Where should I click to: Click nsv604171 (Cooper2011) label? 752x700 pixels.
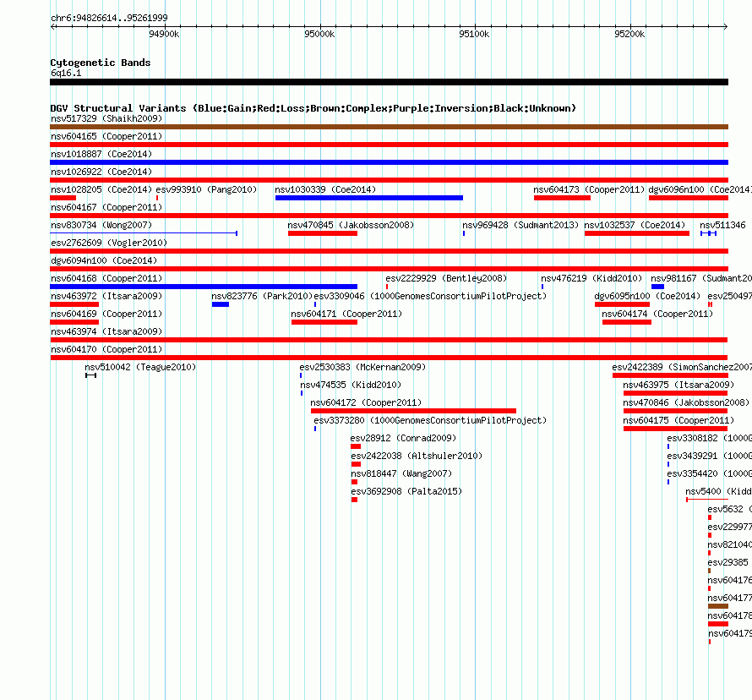(x=346, y=314)
